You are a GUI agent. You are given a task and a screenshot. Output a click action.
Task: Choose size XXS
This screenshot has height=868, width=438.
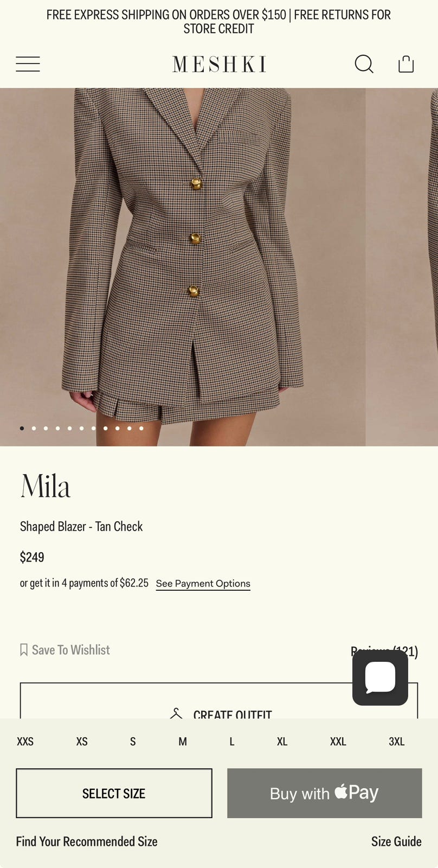click(25, 742)
